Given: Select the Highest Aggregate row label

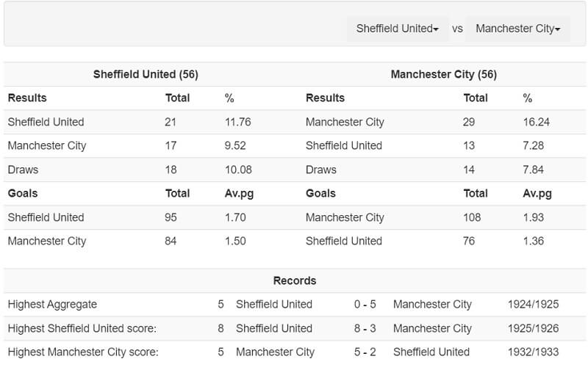Looking at the screenshot, I should tap(52, 304).
